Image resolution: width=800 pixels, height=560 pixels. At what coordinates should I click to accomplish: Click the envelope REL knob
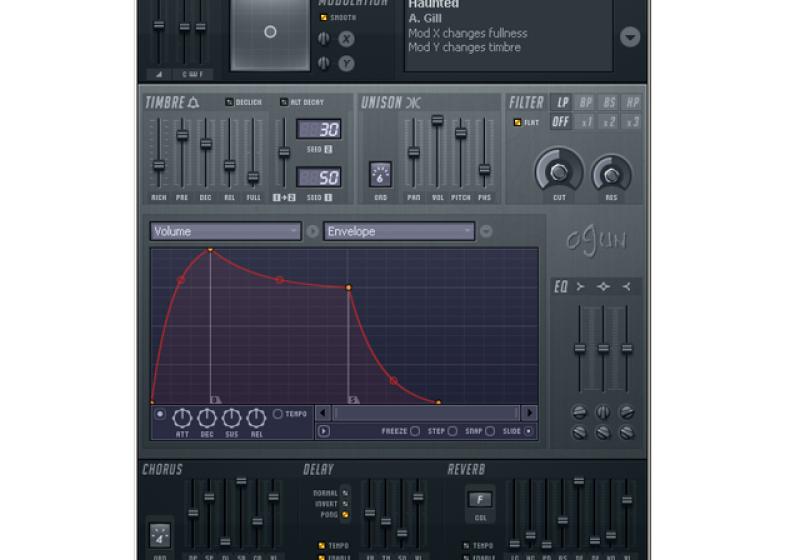tap(256, 418)
